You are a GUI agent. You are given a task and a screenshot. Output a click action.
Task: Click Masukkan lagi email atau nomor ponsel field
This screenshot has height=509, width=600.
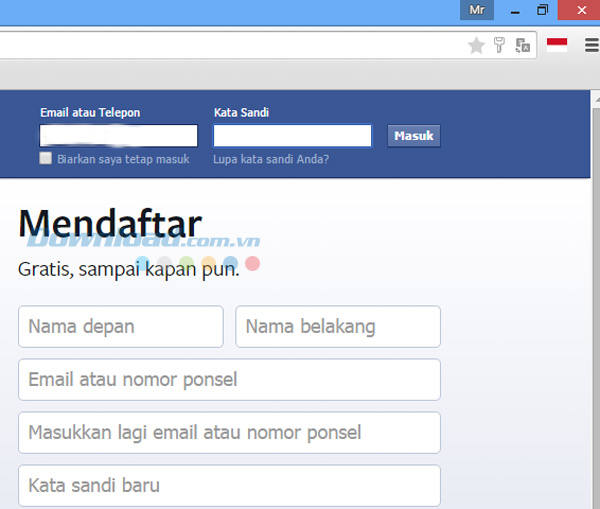click(230, 433)
